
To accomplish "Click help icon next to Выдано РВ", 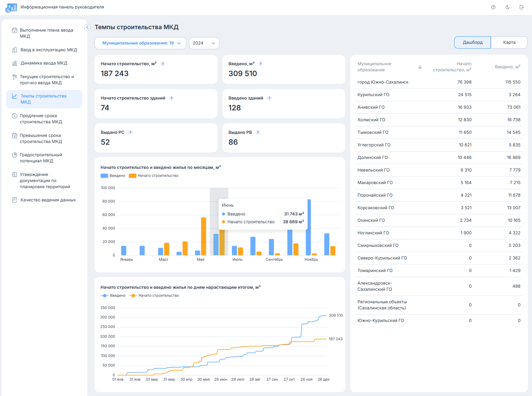I will [x=258, y=132].
